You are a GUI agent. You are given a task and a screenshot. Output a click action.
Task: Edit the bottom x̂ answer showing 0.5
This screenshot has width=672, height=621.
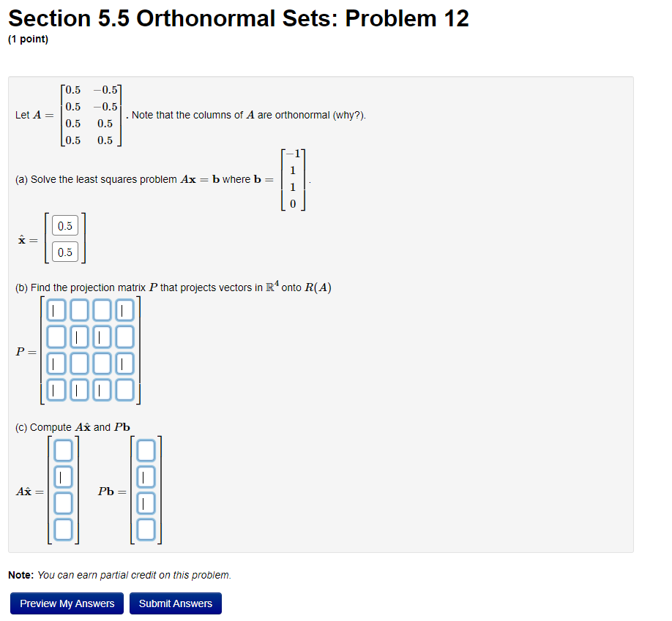click(64, 252)
